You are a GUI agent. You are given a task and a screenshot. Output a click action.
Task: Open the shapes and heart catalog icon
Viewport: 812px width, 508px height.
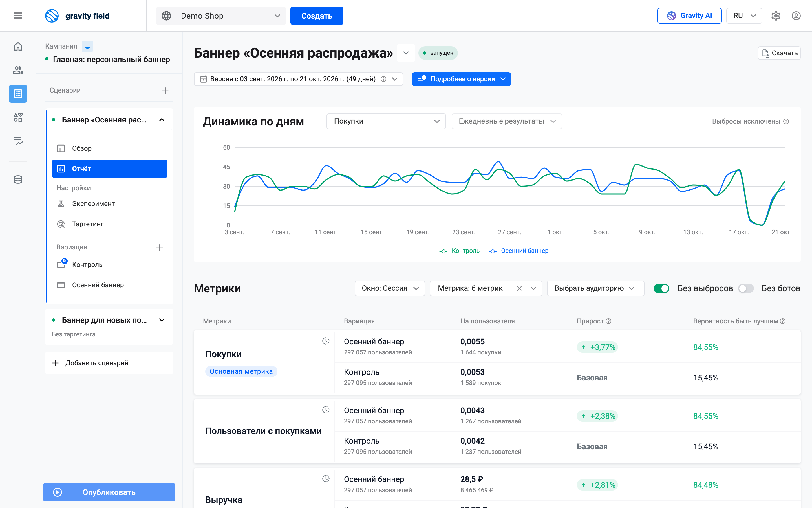(18, 117)
